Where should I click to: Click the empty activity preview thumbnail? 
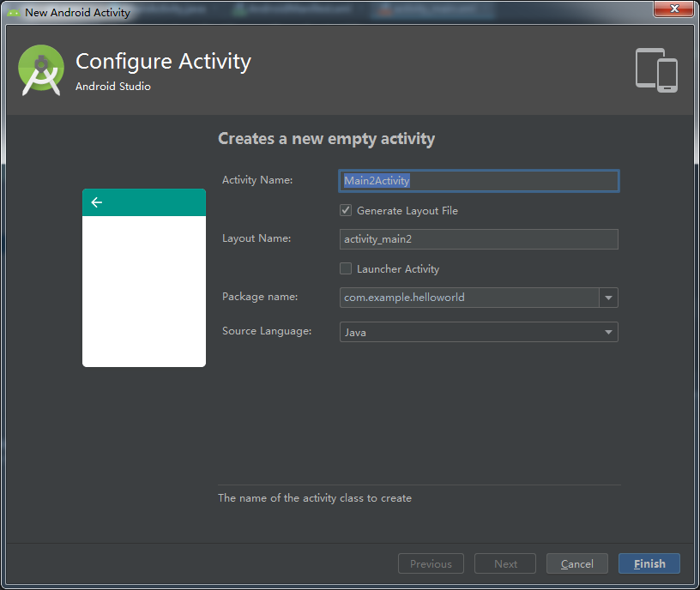click(144, 278)
